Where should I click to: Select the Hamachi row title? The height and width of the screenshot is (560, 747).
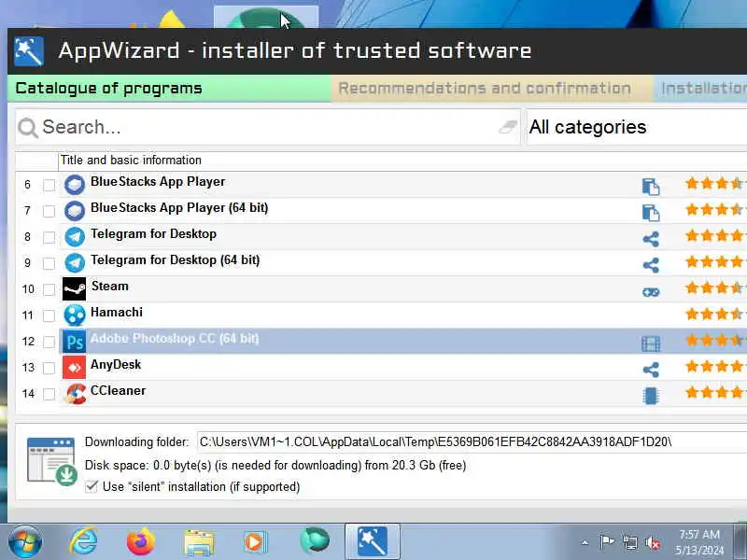(x=117, y=313)
